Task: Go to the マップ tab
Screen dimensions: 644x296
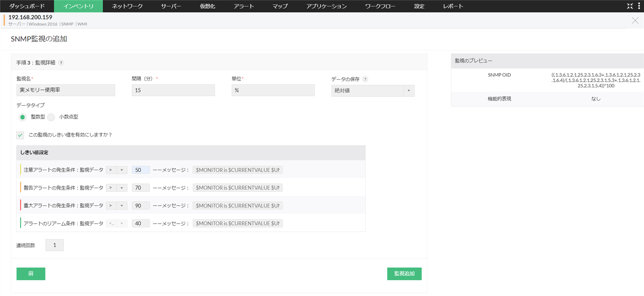Action: click(x=280, y=6)
